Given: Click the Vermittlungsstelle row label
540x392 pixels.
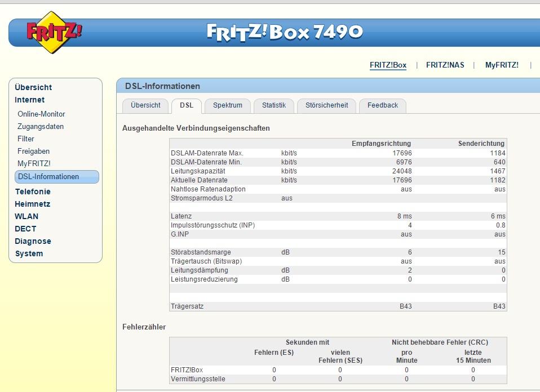Looking at the screenshot, I should (x=198, y=379).
